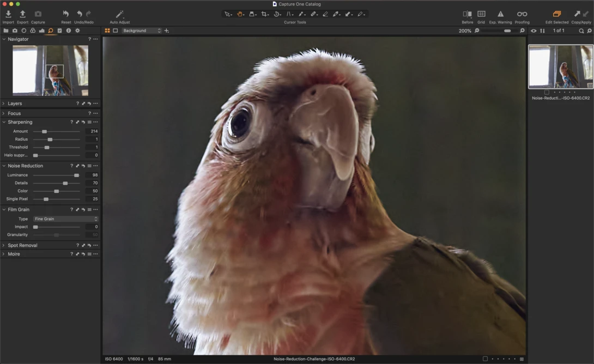Click the Undo arrow icon
The height and width of the screenshot is (364, 594).
[x=80, y=14]
